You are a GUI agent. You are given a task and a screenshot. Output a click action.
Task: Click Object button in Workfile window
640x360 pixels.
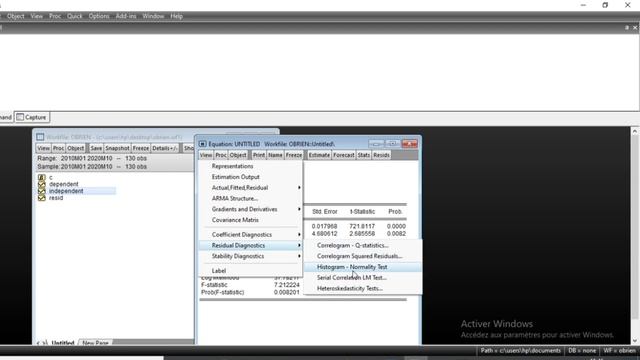click(x=76, y=148)
